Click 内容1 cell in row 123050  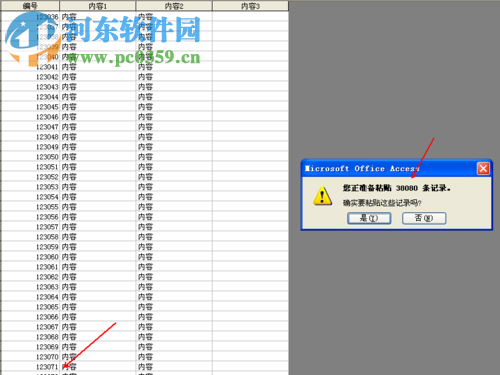point(98,157)
